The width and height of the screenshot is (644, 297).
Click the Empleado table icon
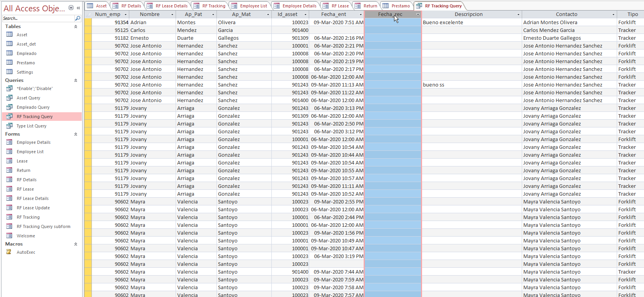click(x=9, y=53)
